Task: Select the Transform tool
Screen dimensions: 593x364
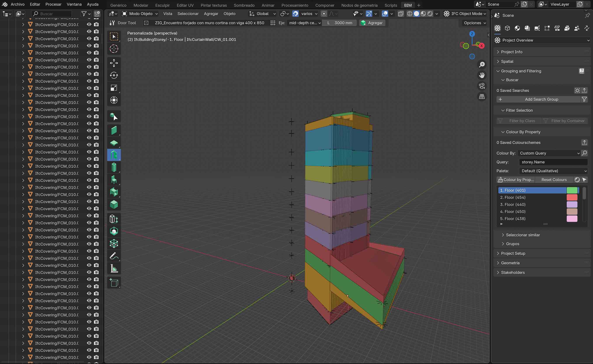Action: tap(114, 100)
